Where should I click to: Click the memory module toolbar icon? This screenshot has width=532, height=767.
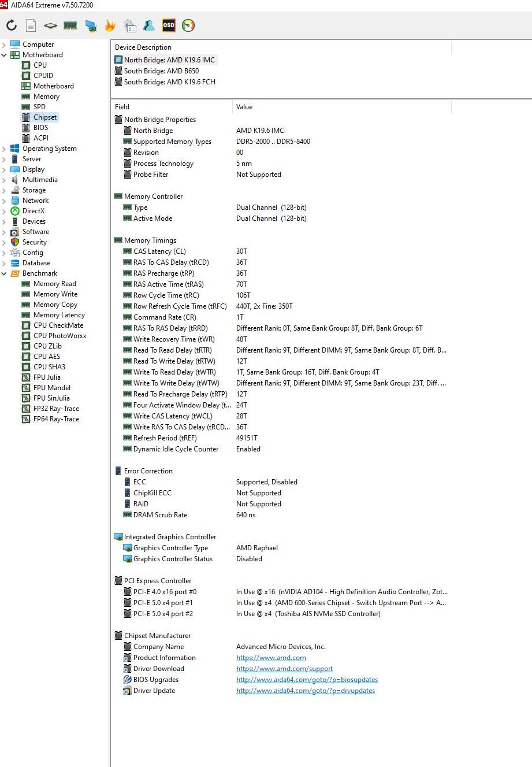point(70,25)
